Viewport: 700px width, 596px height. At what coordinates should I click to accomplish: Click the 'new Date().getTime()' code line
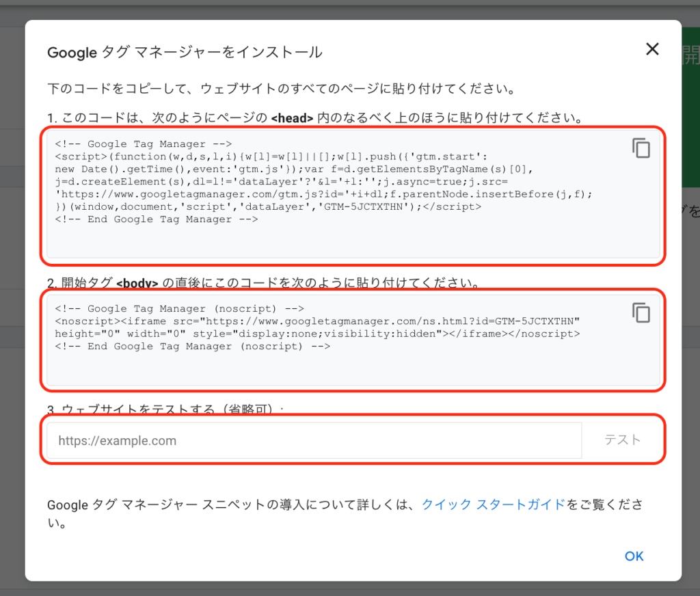[294, 170]
